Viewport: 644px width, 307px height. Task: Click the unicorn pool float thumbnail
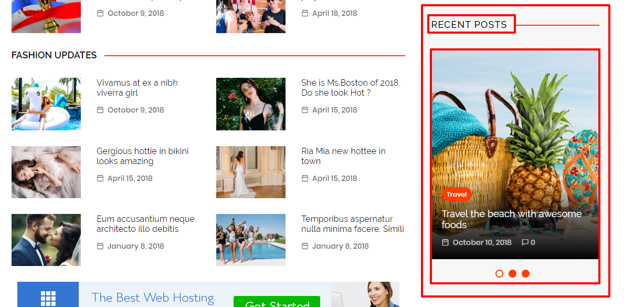(46, 104)
